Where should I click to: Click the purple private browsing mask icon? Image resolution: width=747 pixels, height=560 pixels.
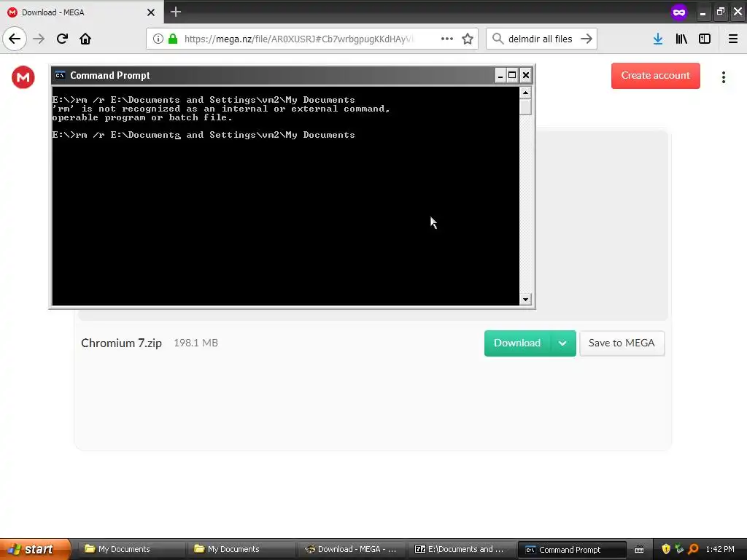tap(679, 12)
